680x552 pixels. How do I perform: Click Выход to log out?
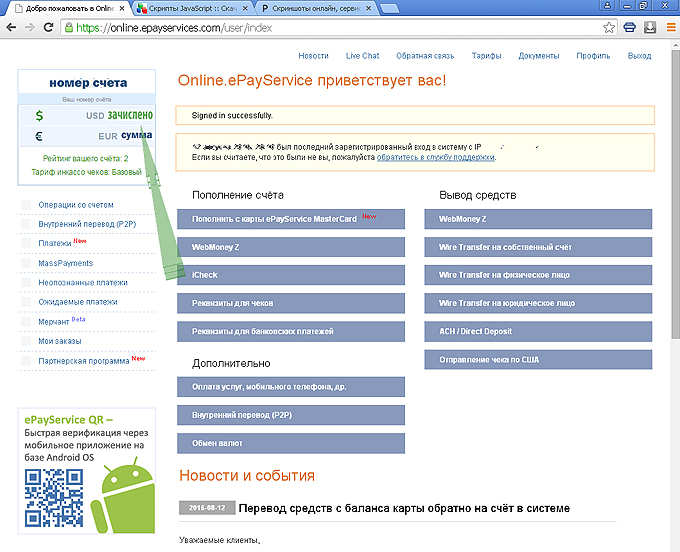(x=640, y=56)
